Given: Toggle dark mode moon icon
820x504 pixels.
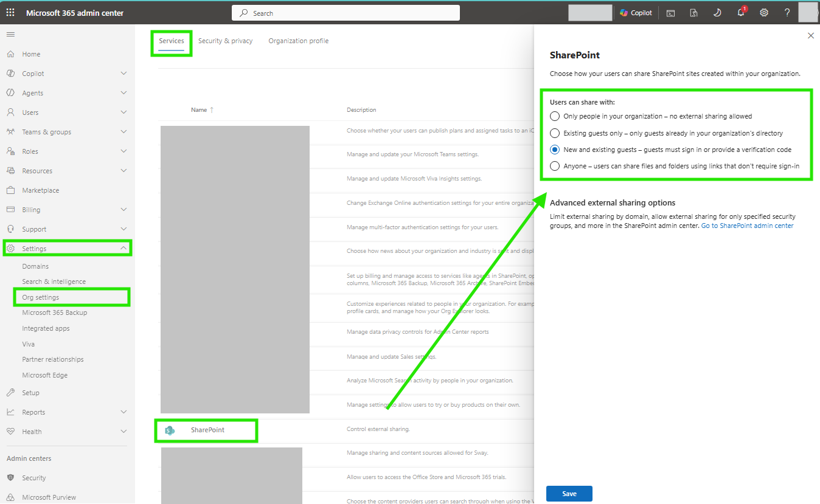Looking at the screenshot, I should tap(717, 13).
